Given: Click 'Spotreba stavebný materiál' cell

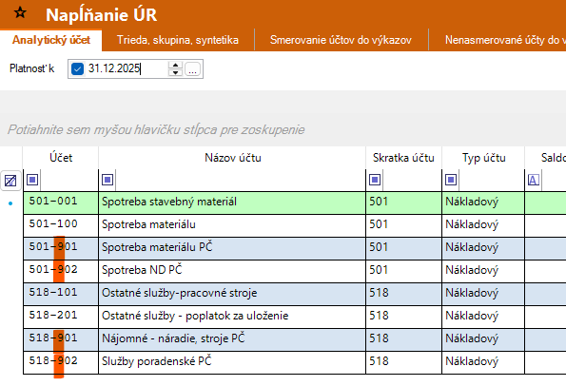Looking at the screenshot, I should pos(232,203).
